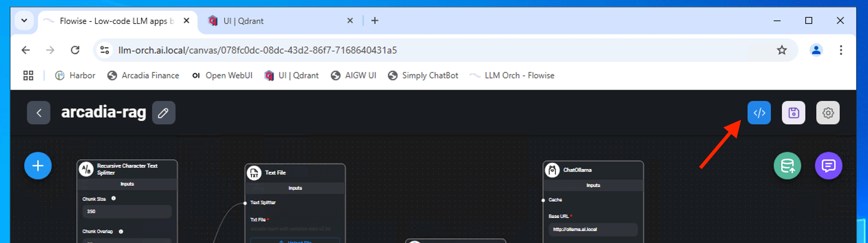Go back from the canvas
This screenshot has width=868, height=243.
(39, 113)
